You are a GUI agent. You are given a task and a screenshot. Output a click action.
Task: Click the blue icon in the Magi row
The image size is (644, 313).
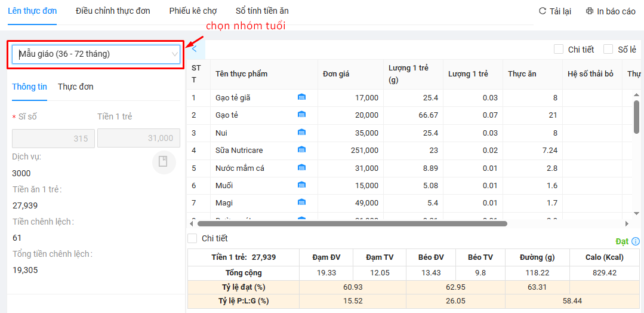coord(301,202)
